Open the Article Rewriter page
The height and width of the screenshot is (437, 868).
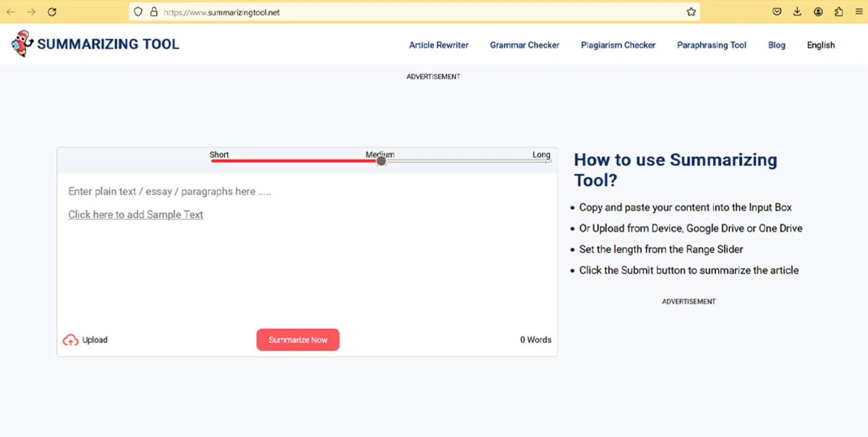439,45
